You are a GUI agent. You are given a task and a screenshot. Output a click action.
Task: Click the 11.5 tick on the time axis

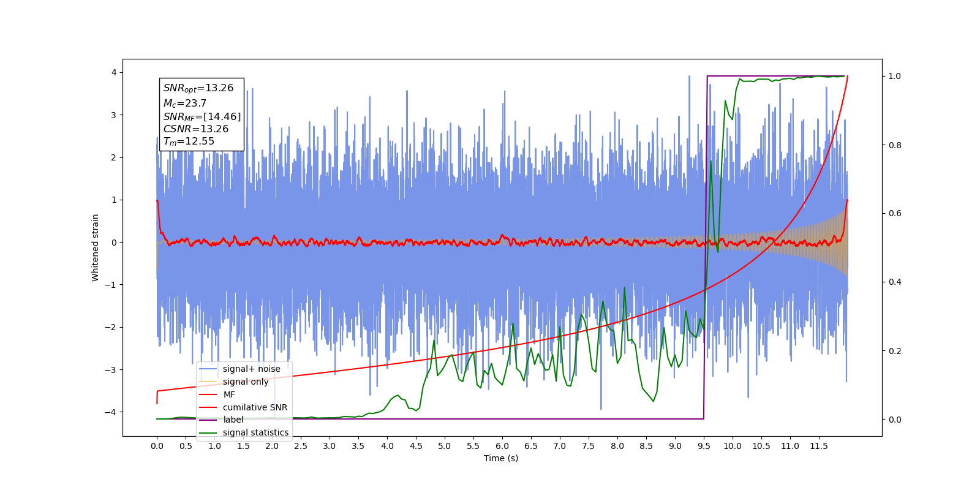coord(819,446)
